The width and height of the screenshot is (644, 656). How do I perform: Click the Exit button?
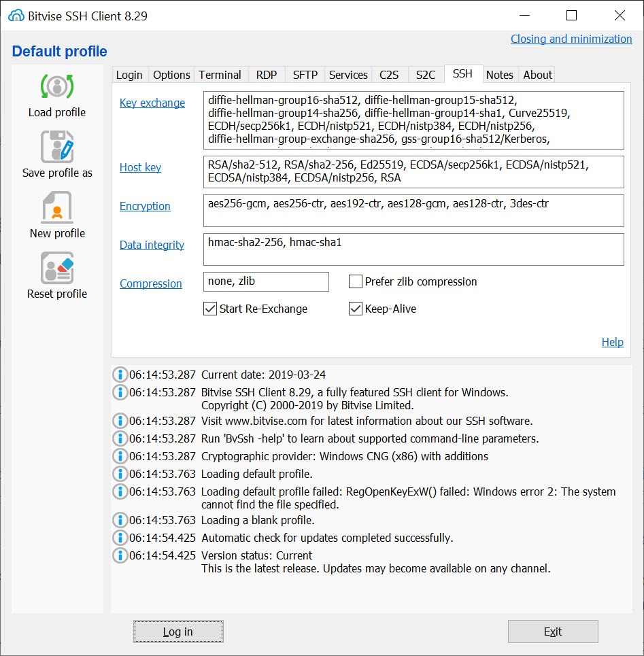553,632
